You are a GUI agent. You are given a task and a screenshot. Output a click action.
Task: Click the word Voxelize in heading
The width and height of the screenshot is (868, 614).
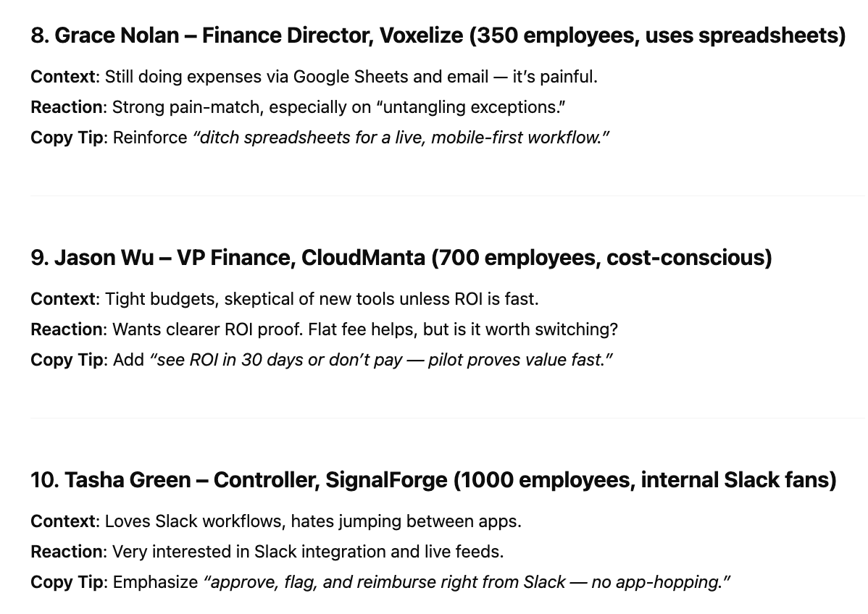point(421,35)
